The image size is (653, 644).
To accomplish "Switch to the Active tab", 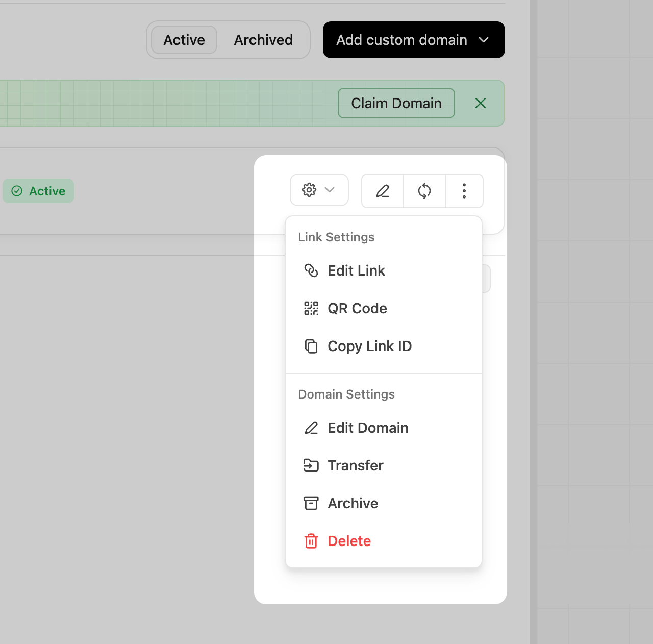I will pyautogui.click(x=184, y=40).
